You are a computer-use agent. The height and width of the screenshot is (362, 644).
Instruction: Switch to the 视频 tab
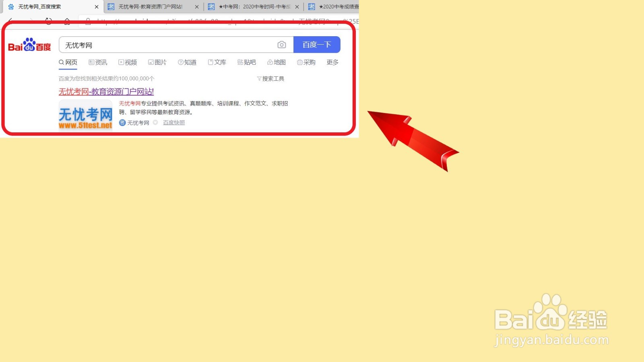click(128, 62)
